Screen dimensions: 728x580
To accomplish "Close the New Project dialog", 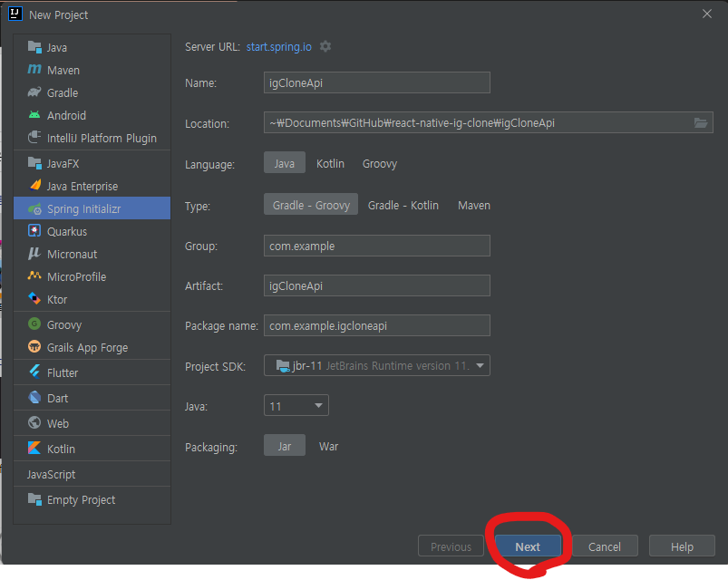I will [706, 14].
